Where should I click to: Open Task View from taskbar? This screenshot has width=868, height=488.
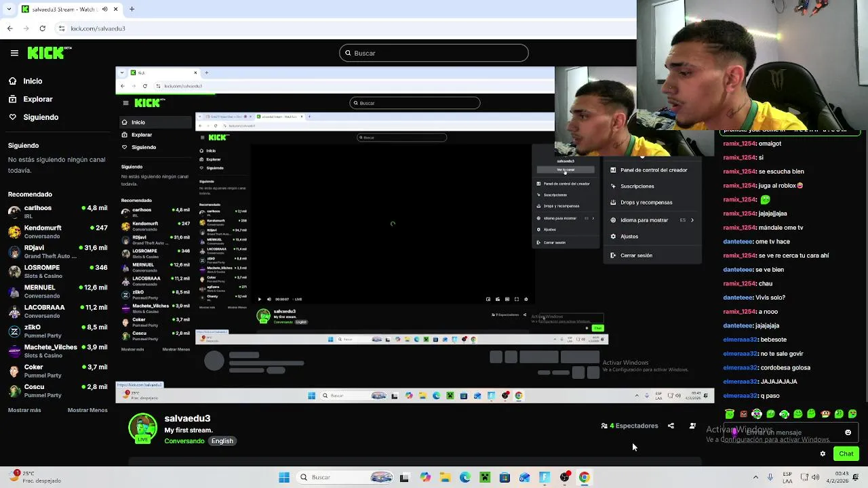pos(404,477)
